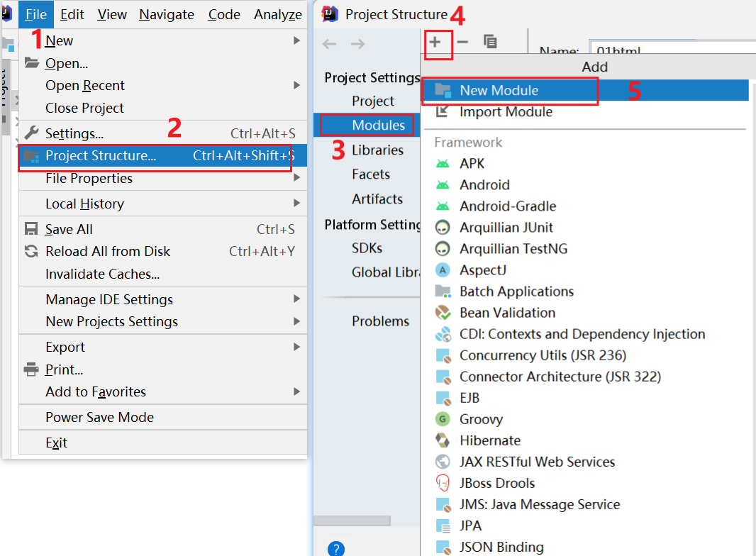The image size is (756, 556).
Task: Click the JBoss Drools icon
Action: point(443,483)
